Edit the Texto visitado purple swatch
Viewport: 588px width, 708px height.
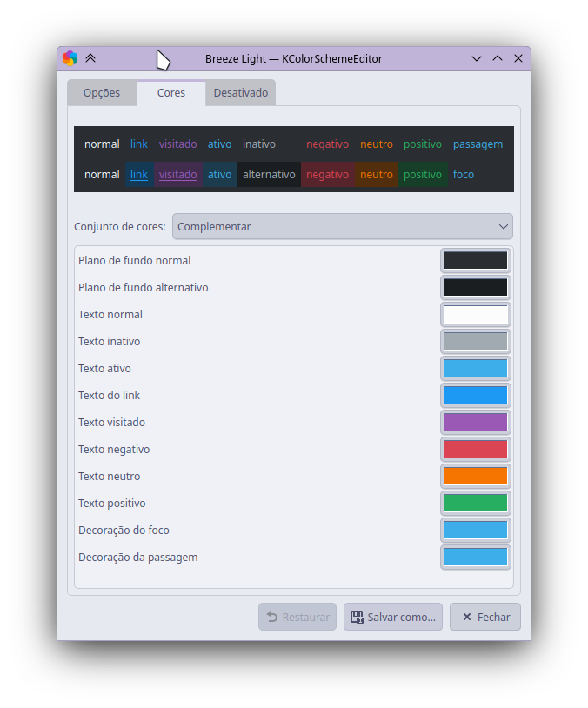point(476,422)
